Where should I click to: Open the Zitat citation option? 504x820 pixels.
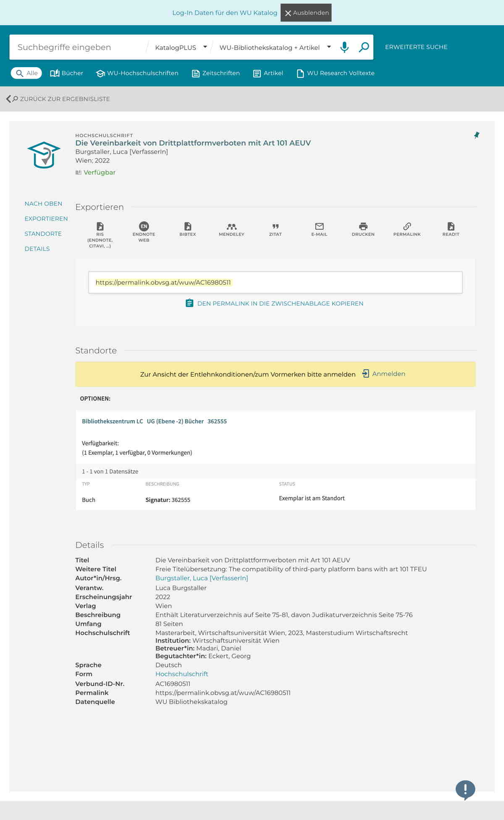(x=276, y=229)
